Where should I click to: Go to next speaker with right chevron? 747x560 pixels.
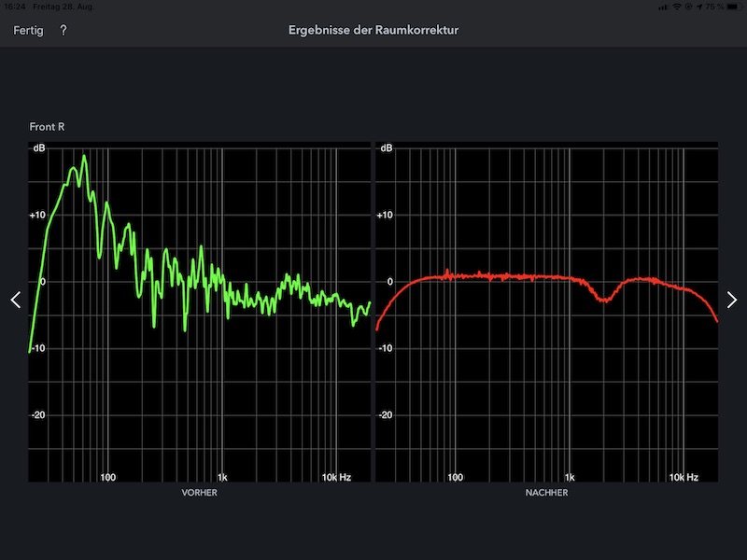click(x=732, y=300)
